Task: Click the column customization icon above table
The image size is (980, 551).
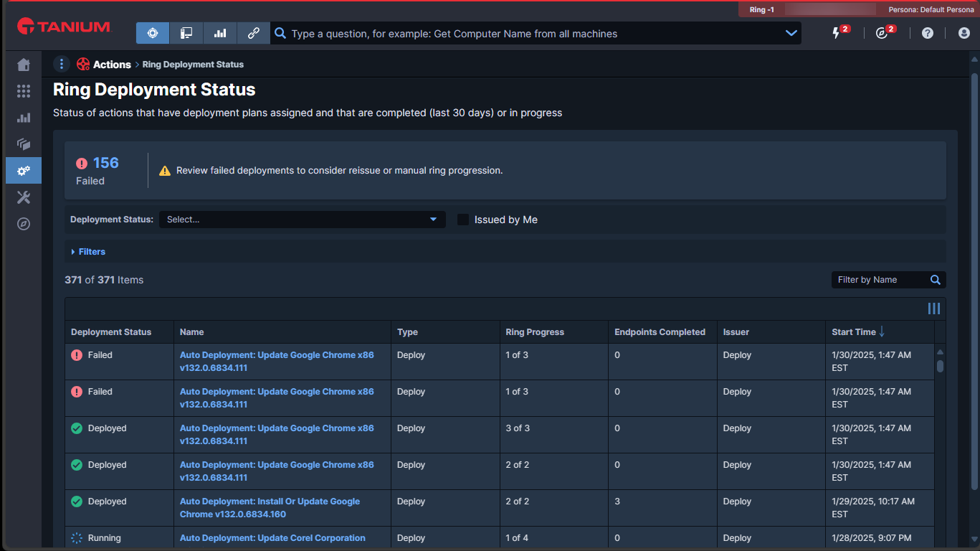Action: (933, 309)
